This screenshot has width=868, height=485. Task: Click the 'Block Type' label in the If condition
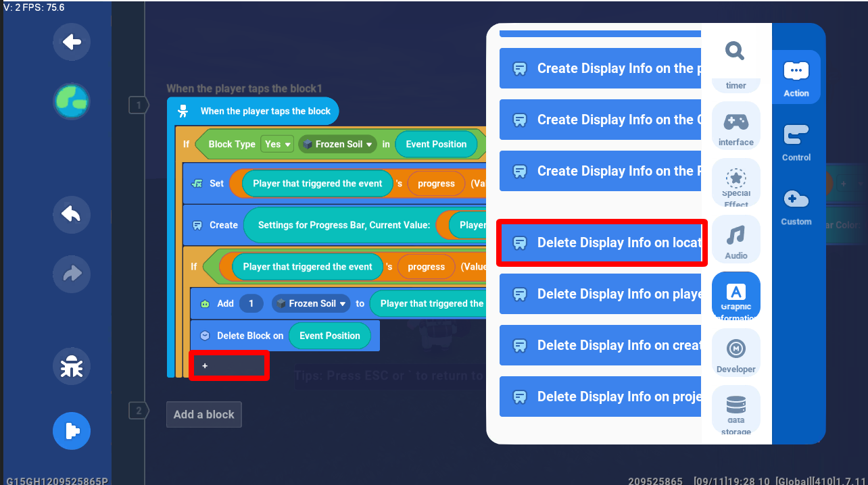coord(232,144)
